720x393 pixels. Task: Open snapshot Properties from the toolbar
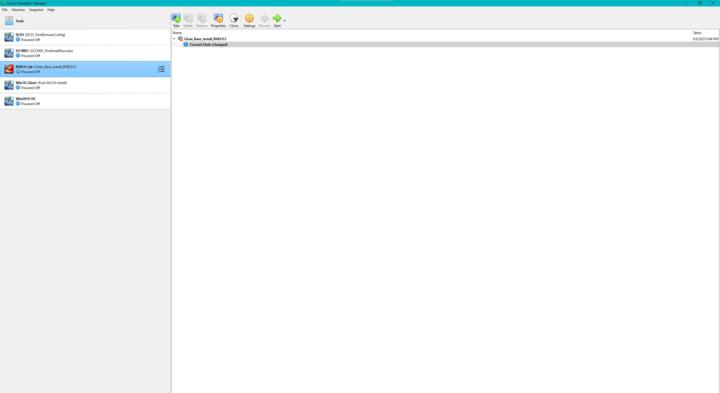pyautogui.click(x=218, y=20)
